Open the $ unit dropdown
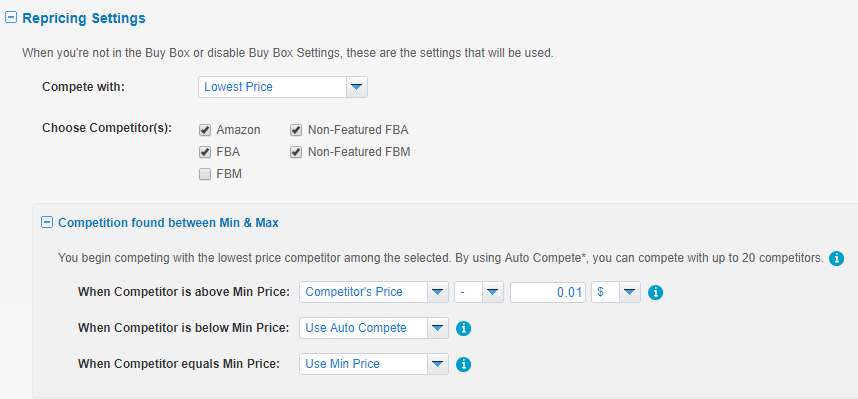The width and height of the screenshot is (858, 399). coord(616,292)
